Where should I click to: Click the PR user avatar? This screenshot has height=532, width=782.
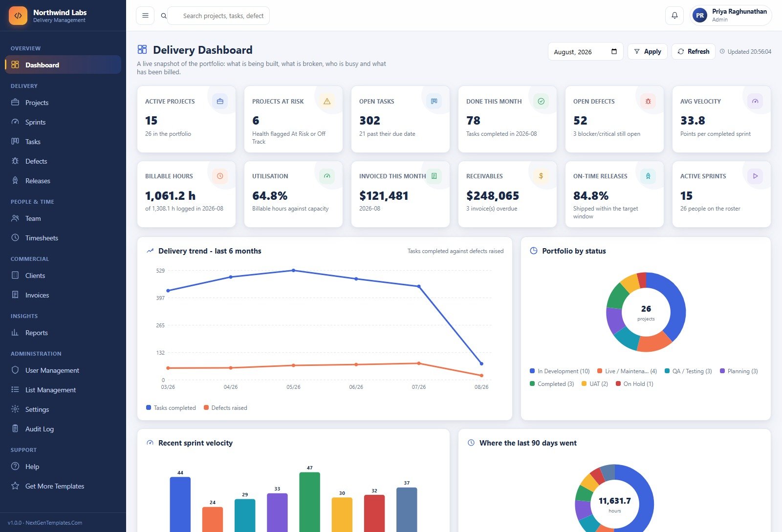point(700,16)
